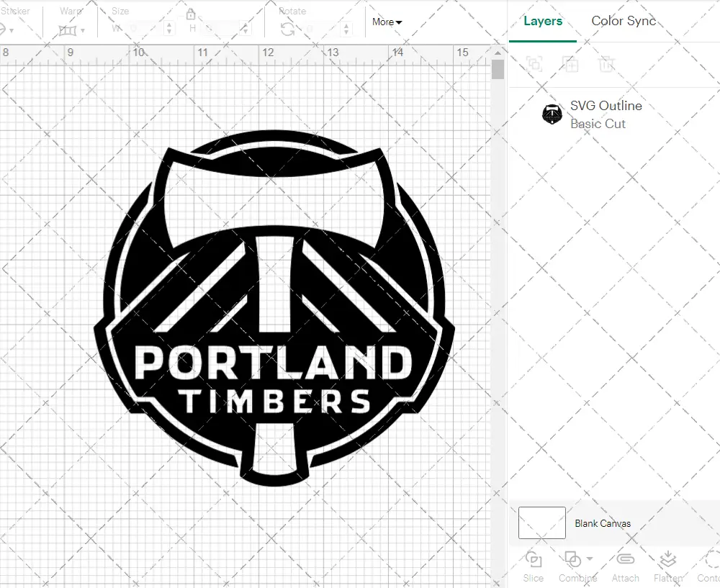Viewport: 720px width, 588px height.
Task: Click the Blank Canvas entry
Action: (x=603, y=523)
